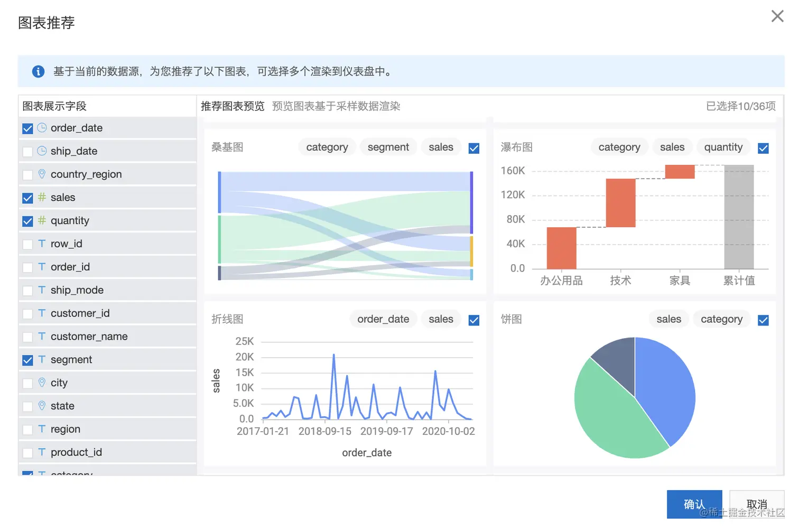Image resolution: width=799 pixels, height=532 pixels.
Task: Click the text type icon beside region
Action: coord(42,429)
